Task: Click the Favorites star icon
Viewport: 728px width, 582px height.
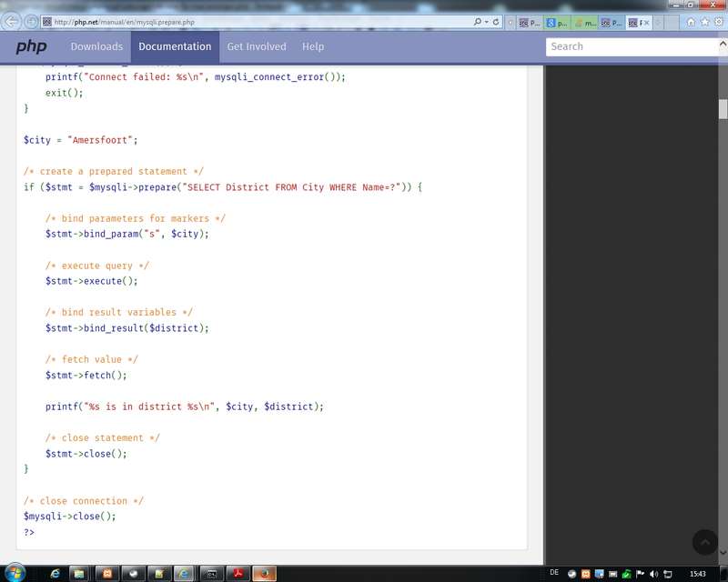Action: click(x=704, y=22)
